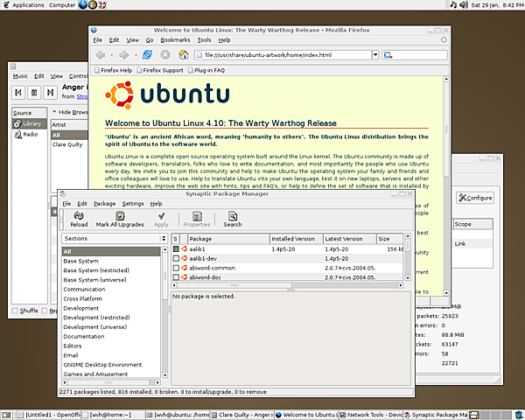Select Radio source in music player

[x=30, y=134]
